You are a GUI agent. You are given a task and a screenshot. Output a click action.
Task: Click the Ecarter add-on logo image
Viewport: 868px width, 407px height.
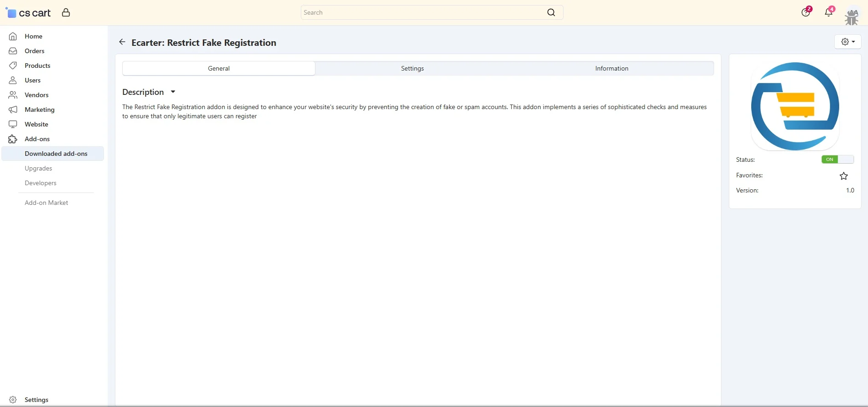pos(795,106)
